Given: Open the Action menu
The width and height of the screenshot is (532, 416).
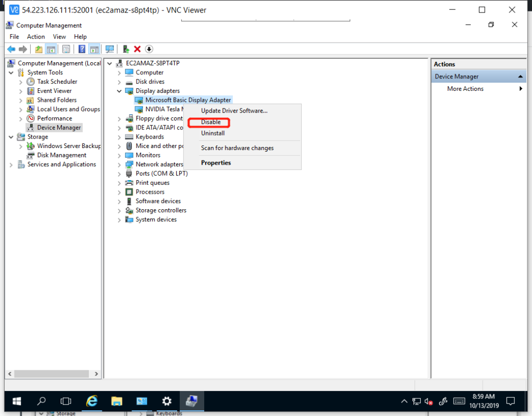Looking at the screenshot, I should [x=36, y=37].
